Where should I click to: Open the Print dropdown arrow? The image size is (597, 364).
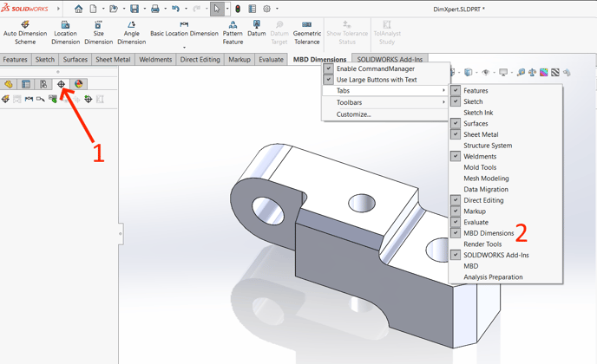(x=165, y=9)
